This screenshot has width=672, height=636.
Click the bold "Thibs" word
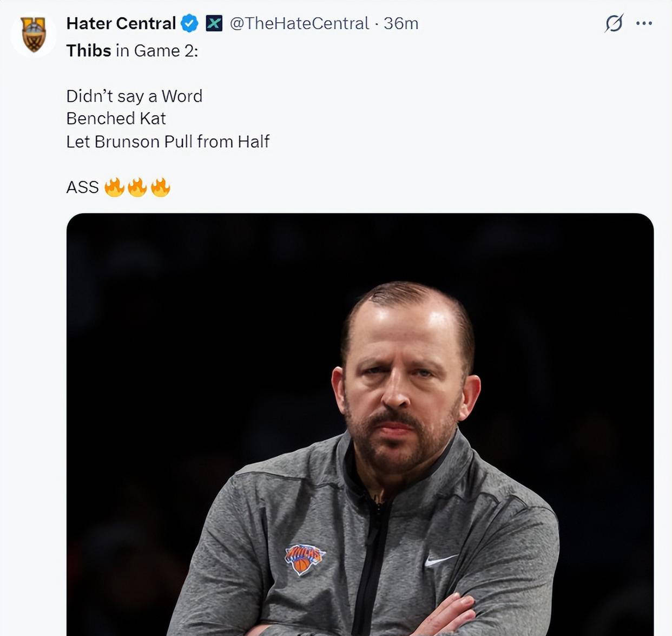pyautogui.click(x=88, y=50)
